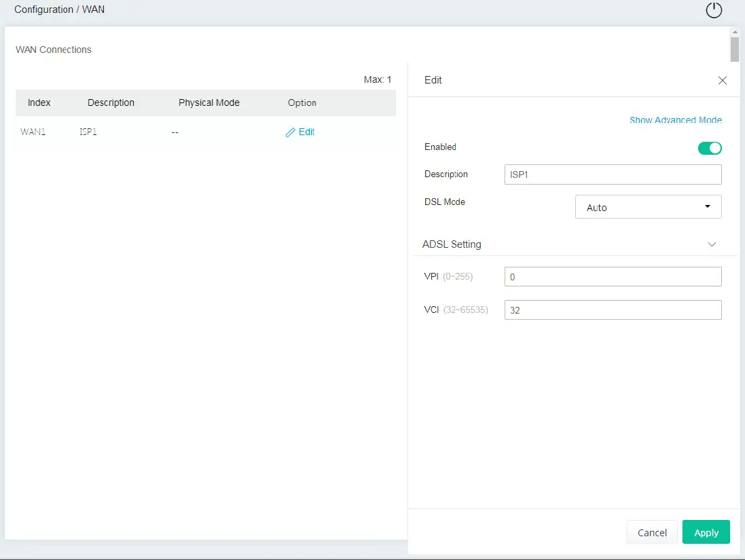Click the scrollbar up arrow

tap(734, 32)
